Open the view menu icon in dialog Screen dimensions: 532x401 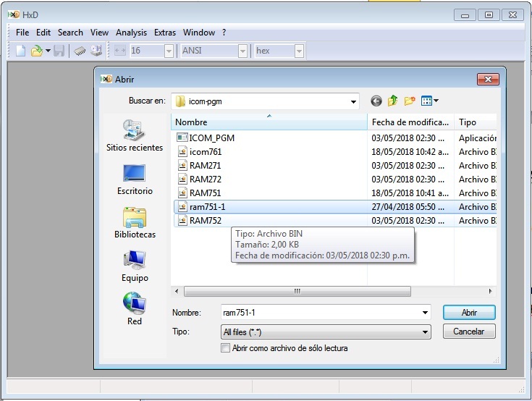tap(429, 101)
